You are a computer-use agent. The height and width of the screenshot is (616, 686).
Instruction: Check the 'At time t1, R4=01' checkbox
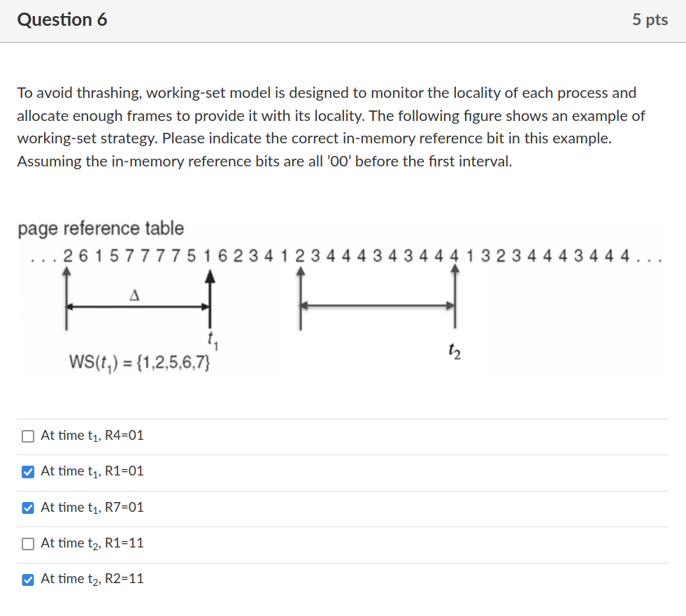(28, 436)
